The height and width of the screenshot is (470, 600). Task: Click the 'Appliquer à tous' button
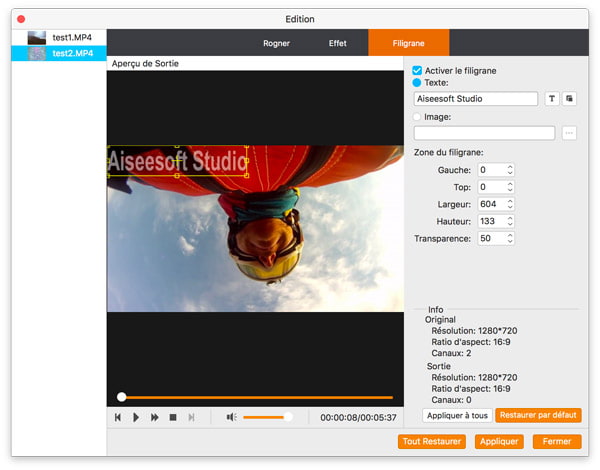456,414
